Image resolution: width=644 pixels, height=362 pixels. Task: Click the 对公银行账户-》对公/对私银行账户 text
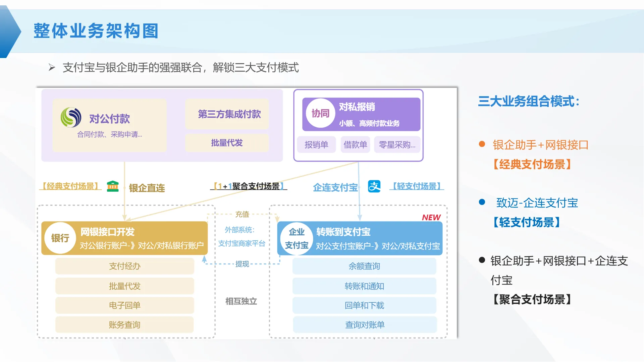142,246
